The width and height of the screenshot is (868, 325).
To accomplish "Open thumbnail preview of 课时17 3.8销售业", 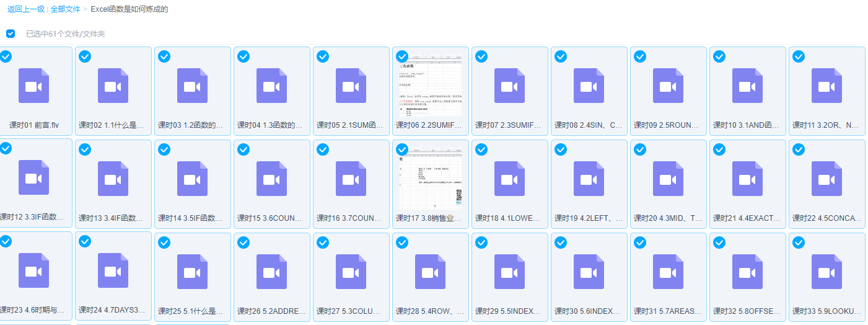I will (430, 179).
